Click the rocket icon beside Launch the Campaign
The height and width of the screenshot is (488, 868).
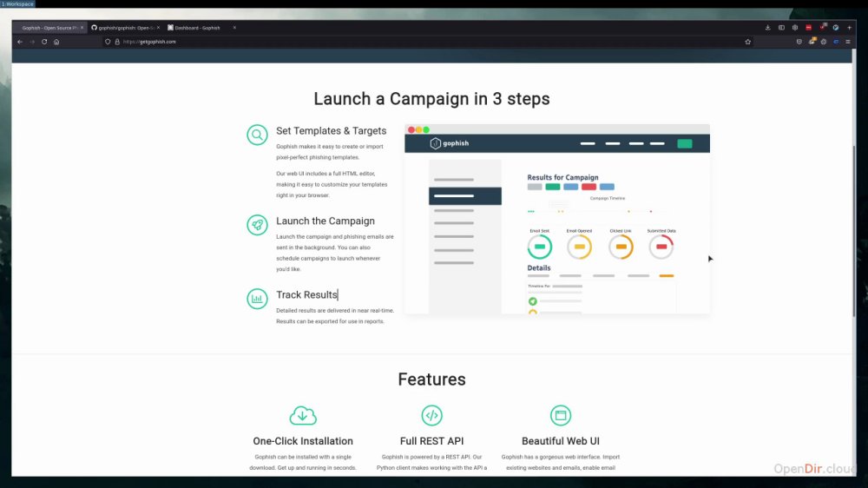[x=258, y=225]
